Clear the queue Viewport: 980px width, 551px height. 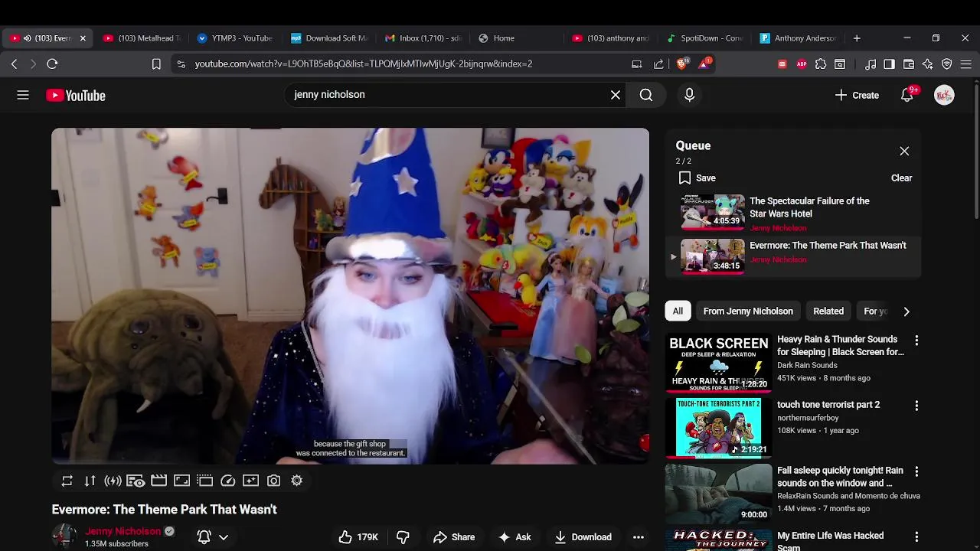coord(901,178)
